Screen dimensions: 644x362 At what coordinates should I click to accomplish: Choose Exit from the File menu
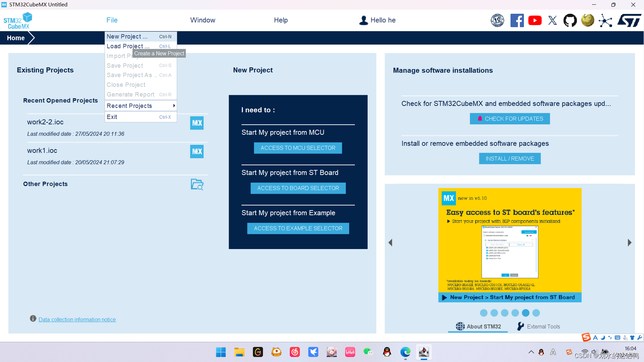point(141,117)
